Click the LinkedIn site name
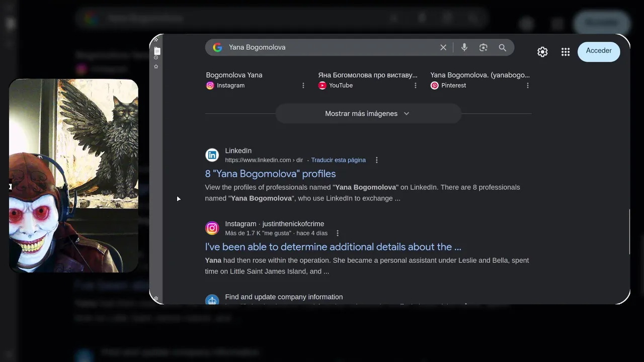This screenshot has width=644, height=362. pos(238,151)
